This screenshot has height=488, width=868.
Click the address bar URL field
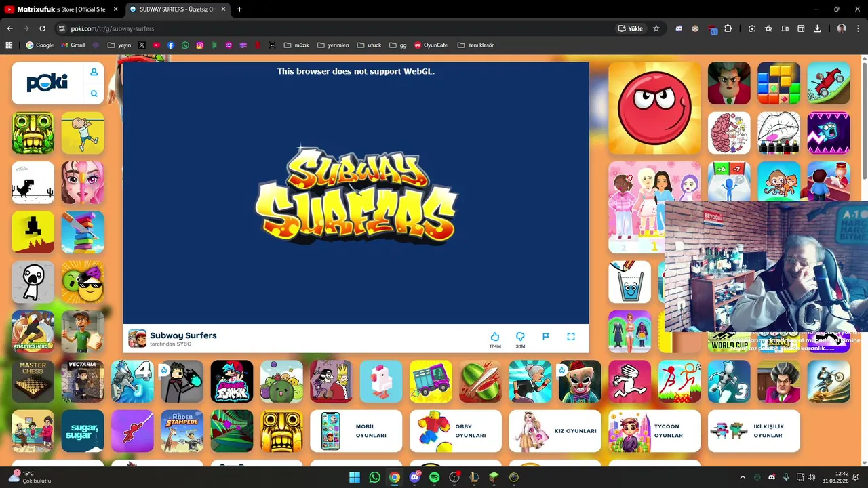[x=332, y=28]
